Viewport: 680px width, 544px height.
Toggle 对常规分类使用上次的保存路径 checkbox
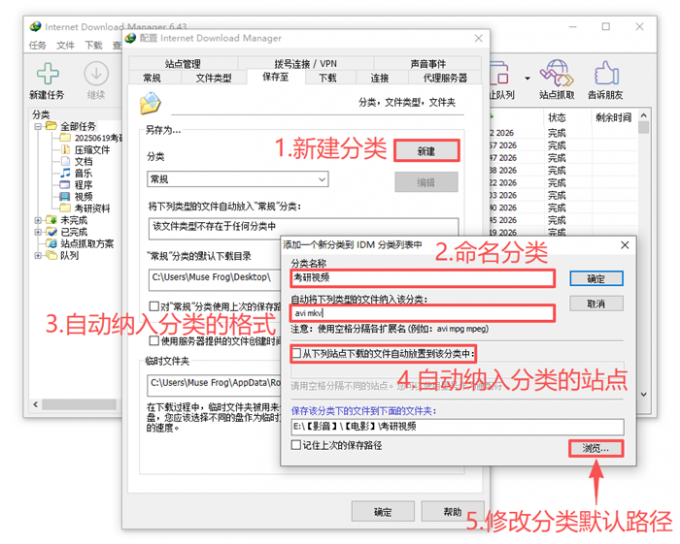coord(154,306)
